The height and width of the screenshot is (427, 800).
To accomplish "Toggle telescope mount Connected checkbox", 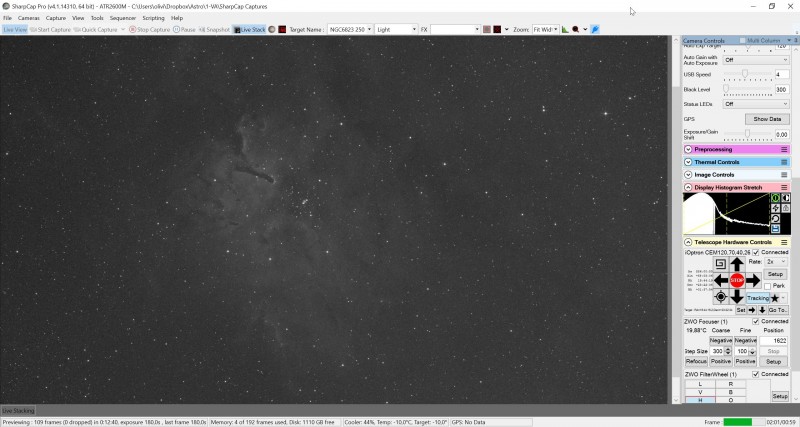I will coord(756,253).
